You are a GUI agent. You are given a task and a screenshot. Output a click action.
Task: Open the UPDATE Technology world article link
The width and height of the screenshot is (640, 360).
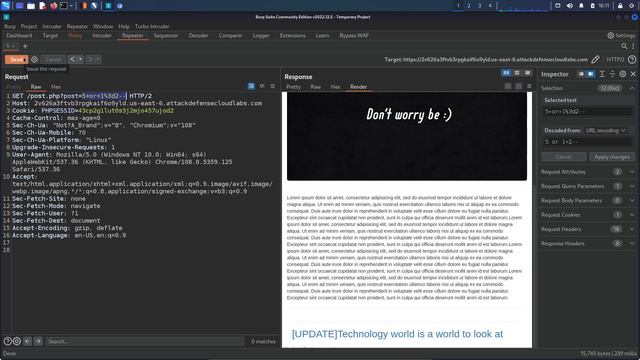[397, 334]
